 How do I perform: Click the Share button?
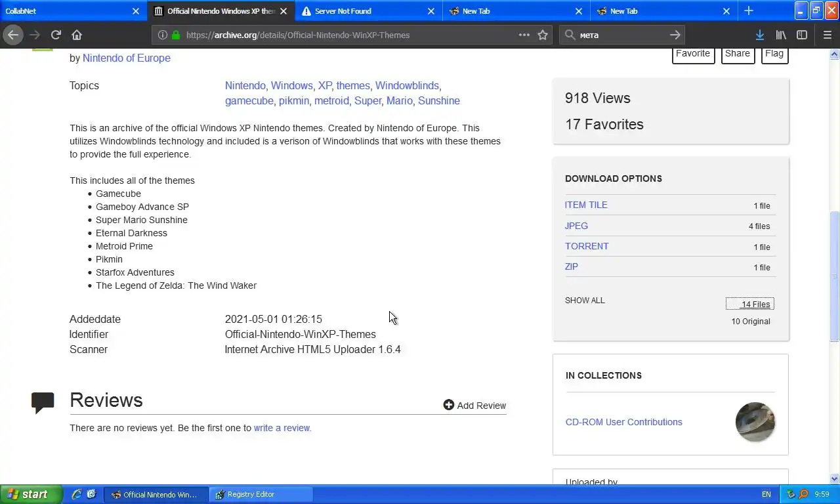[x=738, y=54]
